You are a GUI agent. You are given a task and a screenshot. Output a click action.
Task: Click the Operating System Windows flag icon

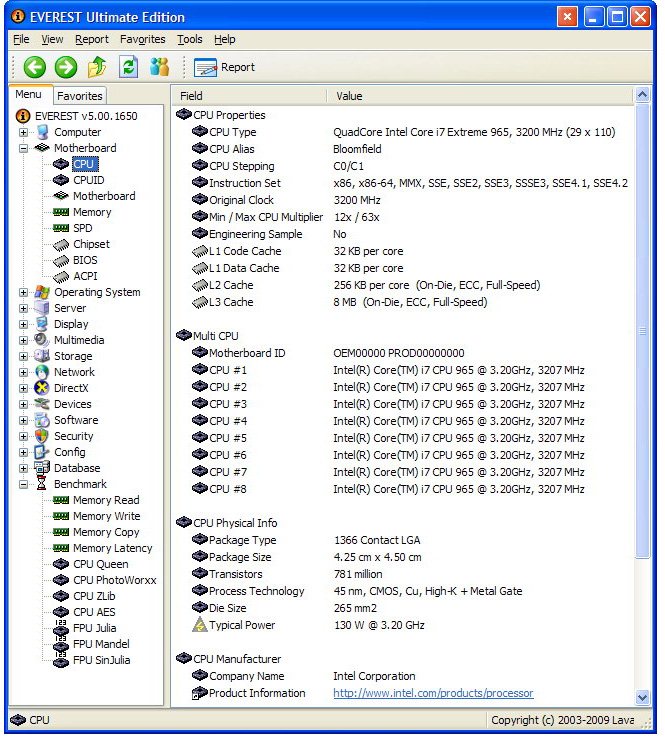[42, 292]
